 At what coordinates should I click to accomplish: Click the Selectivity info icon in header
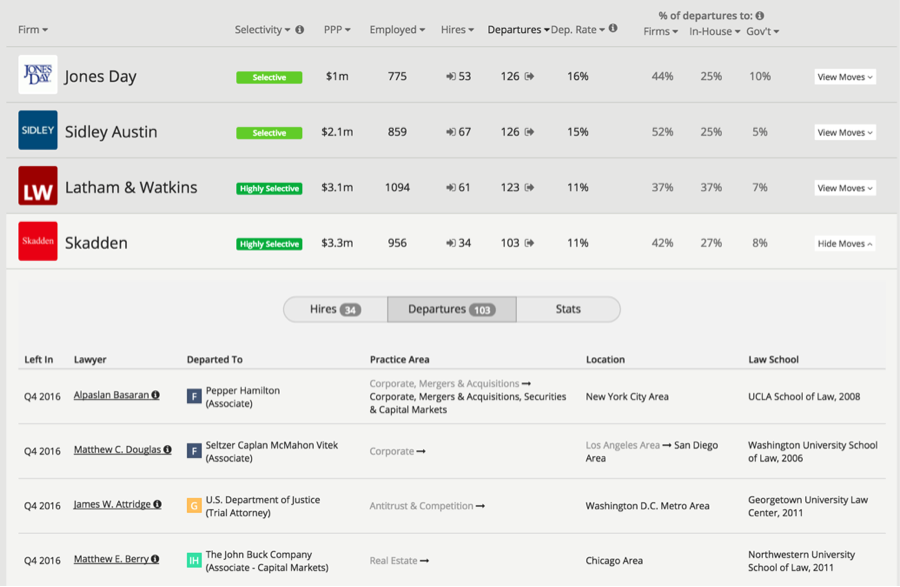point(300,30)
